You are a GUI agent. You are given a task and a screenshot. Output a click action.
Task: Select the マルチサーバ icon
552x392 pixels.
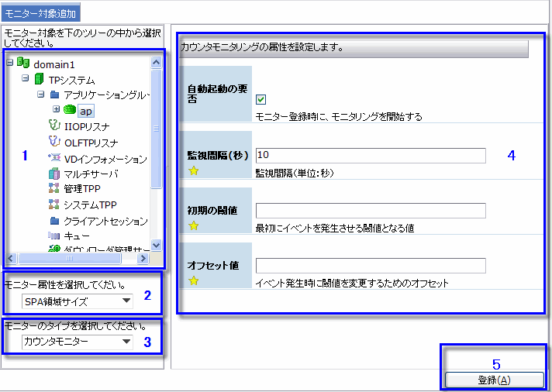(54, 174)
